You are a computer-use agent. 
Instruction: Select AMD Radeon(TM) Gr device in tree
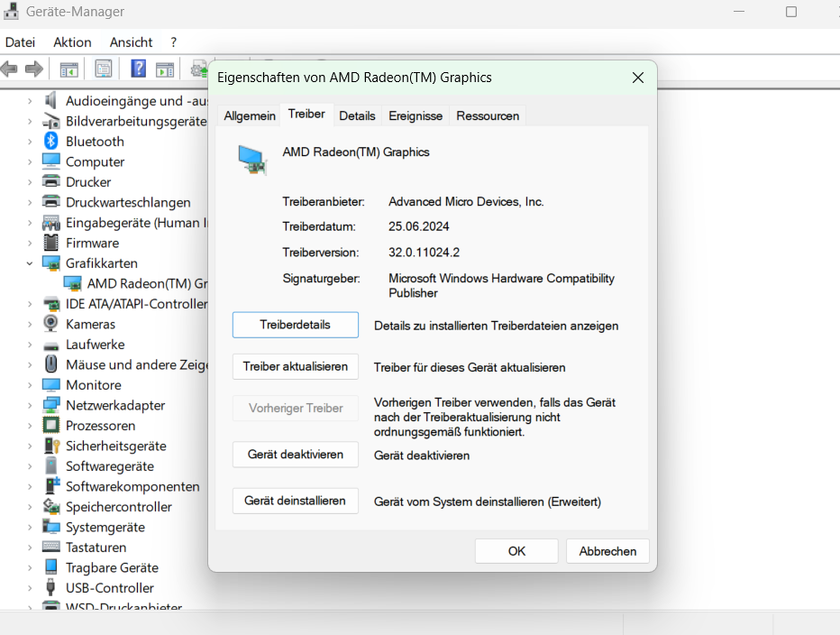(x=147, y=284)
